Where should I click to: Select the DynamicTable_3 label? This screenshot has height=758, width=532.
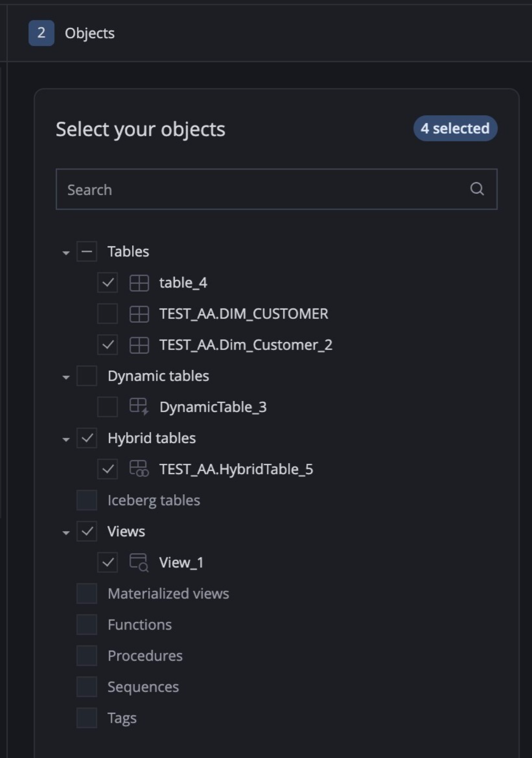coord(213,407)
